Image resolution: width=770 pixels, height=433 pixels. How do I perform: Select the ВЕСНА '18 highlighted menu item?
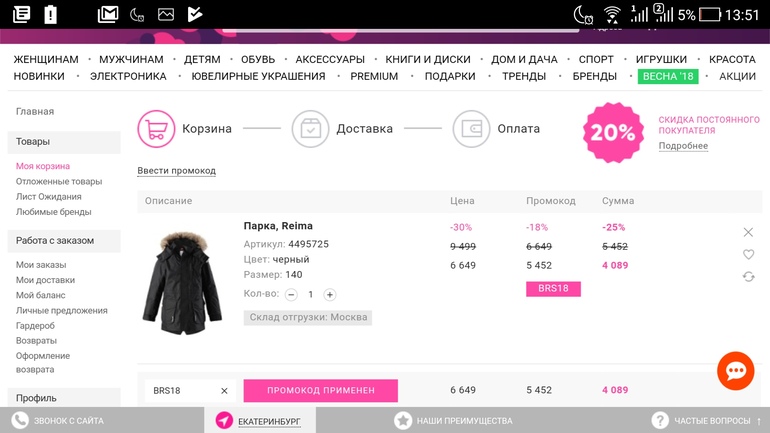click(668, 77)
